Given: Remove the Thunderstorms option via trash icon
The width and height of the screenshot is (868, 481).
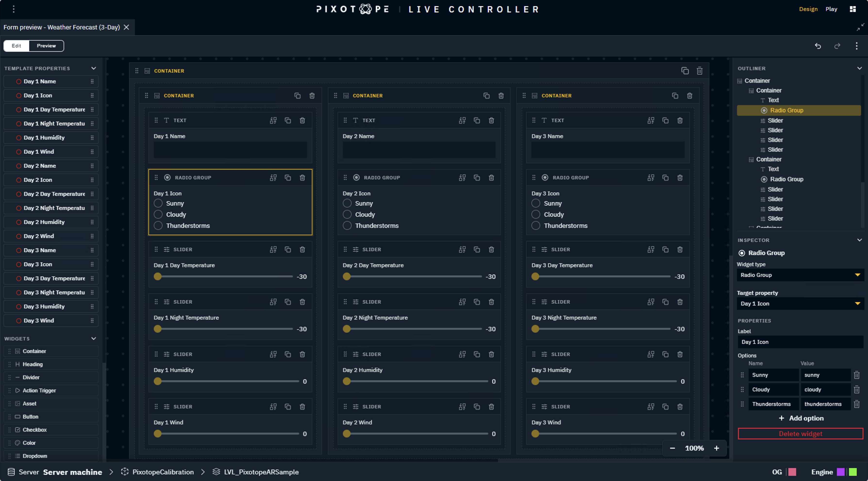Looking at the screenshot, I should tap(857, 404).
